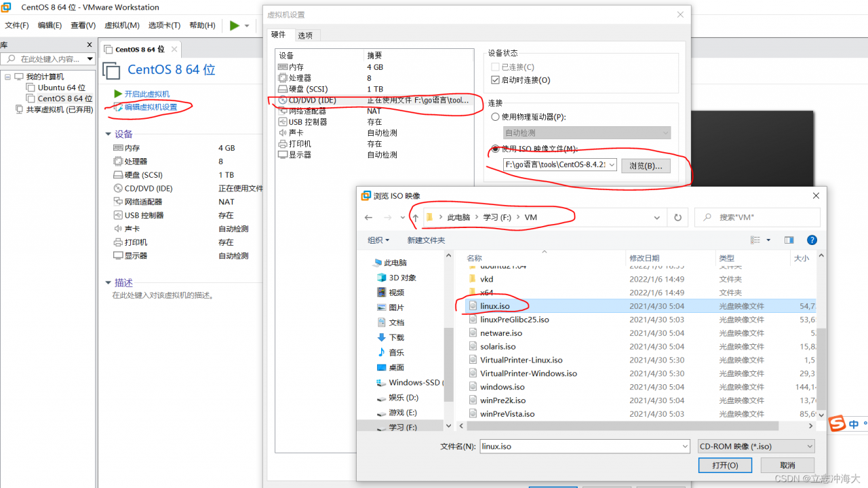Image resolution: width=868 pixels, height=488 pixels.
Task: Open the 文件(F) menu
Action: [x=17, y=25]
